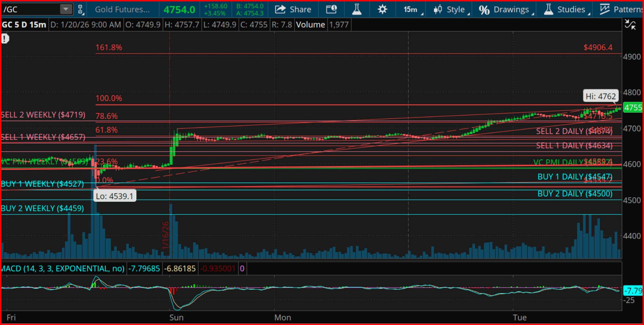Click the SELL 2 WEEKLY ($4719) label
The width and height of the screenshot is (644, 325).
43,115
